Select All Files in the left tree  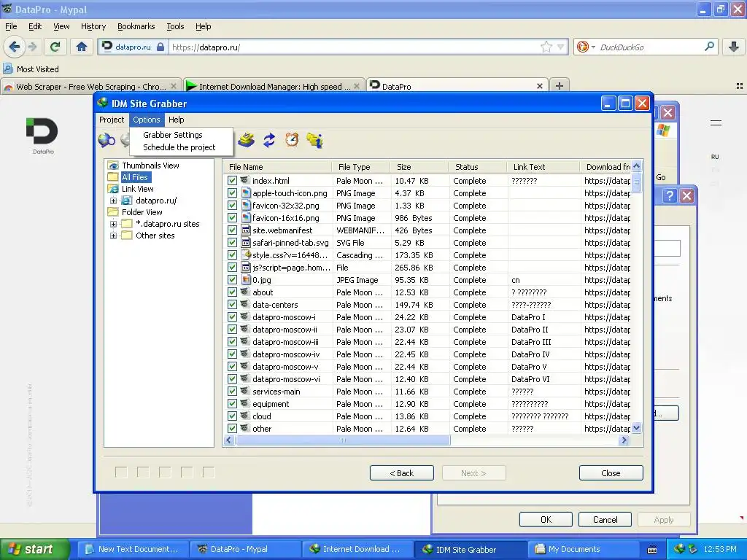[x=135, y=177]
